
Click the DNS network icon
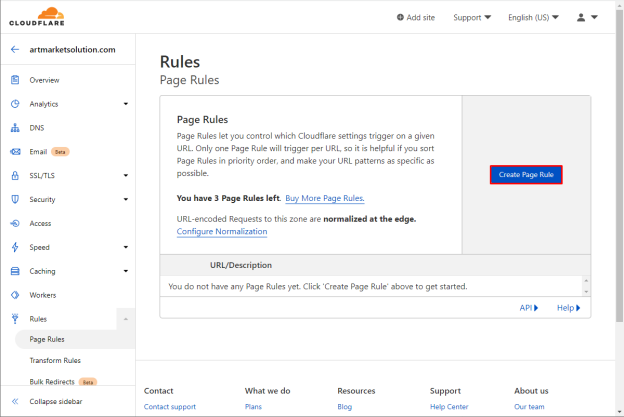point(15,128)
